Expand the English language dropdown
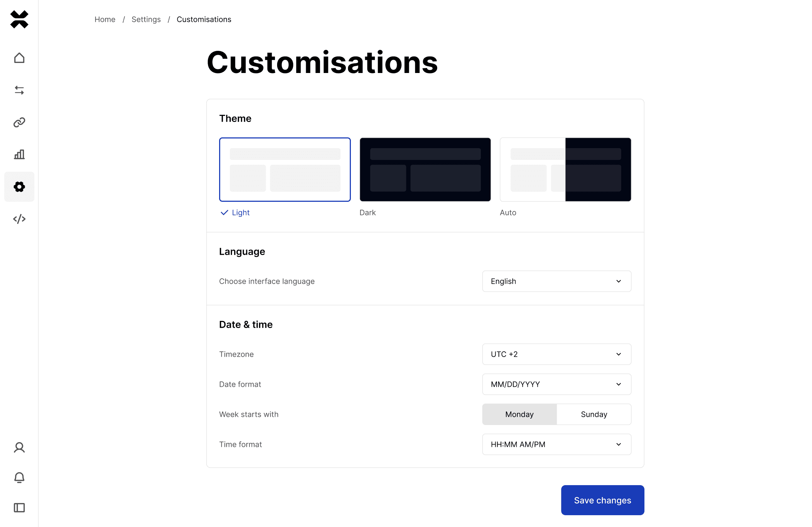This screenshot has width=812, height=527. click(x=556, y=281)
